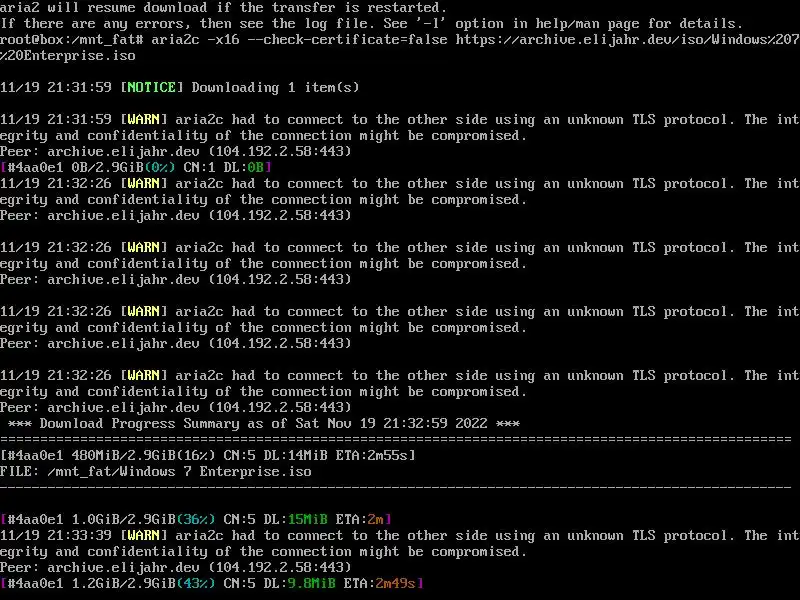Click the Peer line below the 21:33:39 warning
This screenshot has height=600, width=800.
click(x=176, y=567)
